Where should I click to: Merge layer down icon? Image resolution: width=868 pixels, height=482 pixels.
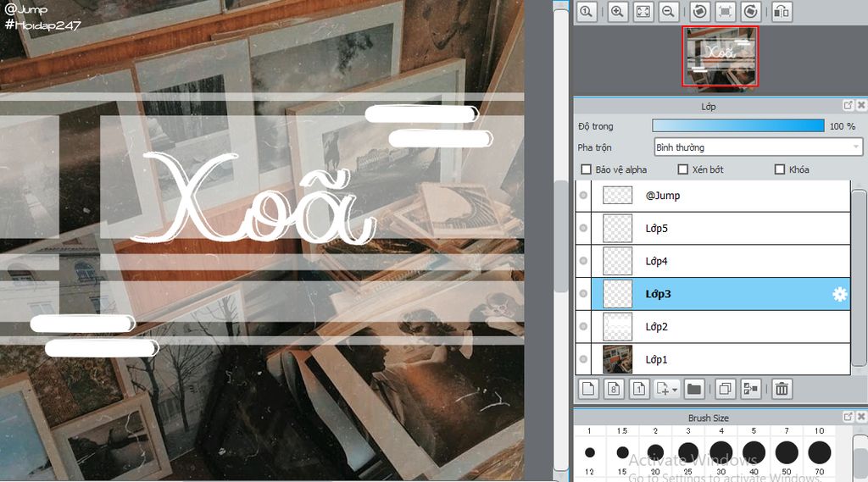click(x=751, y=389)
